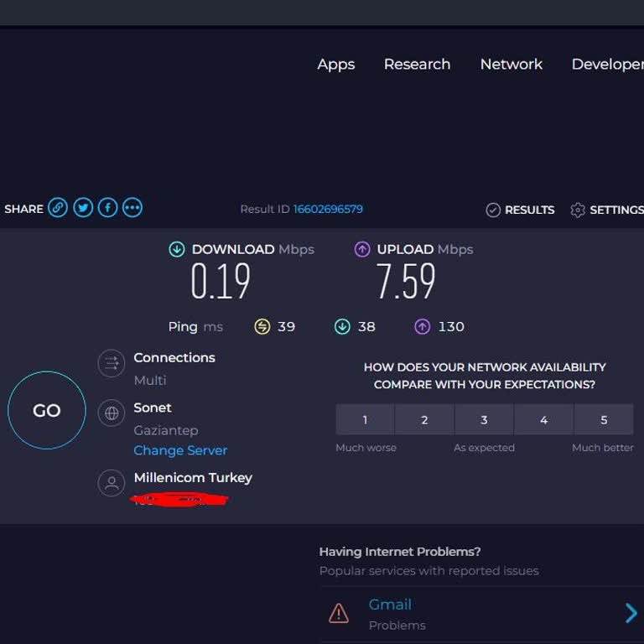Screen dimensions: 644x644
Task: Click the Ping ms label
Action: point(195,327)
